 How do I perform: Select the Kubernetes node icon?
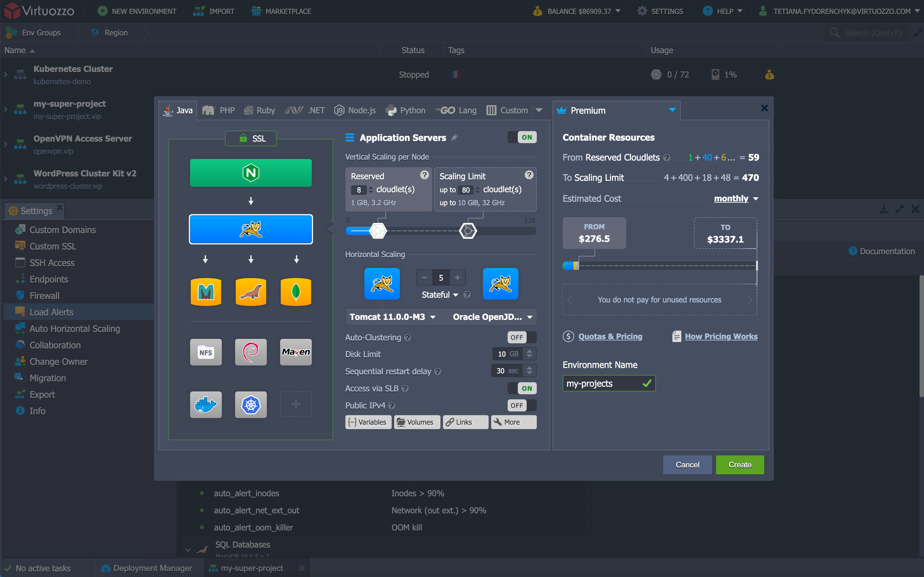251,404
